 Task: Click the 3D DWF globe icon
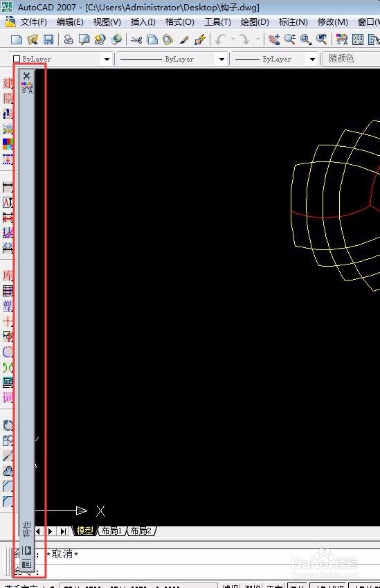coord(116,39)
